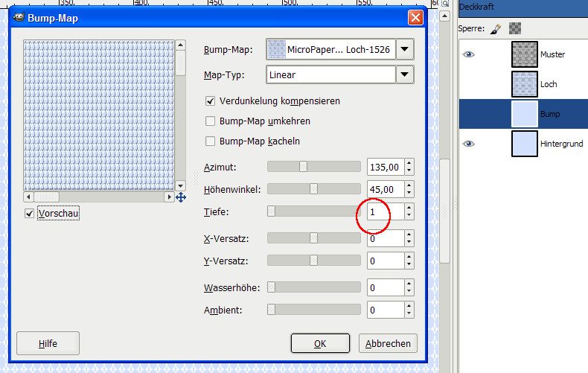
Task: Click the preview navigation cross icon
Action: point(180,197)
